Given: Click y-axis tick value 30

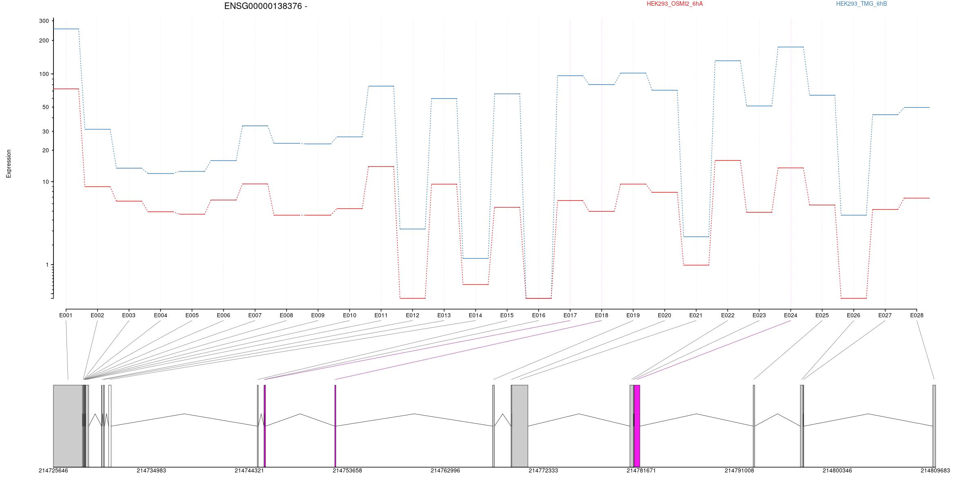Looking at the screenshot, I should tap(45, 131).
